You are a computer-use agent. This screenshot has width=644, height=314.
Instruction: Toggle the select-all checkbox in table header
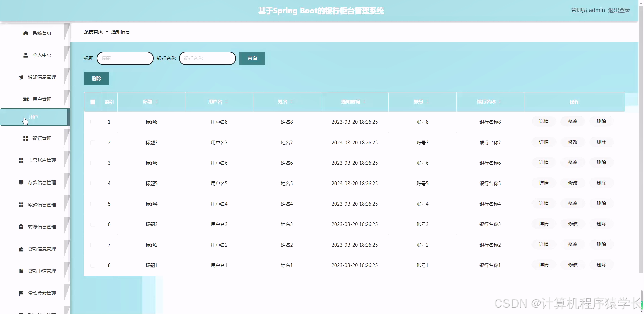93,102
